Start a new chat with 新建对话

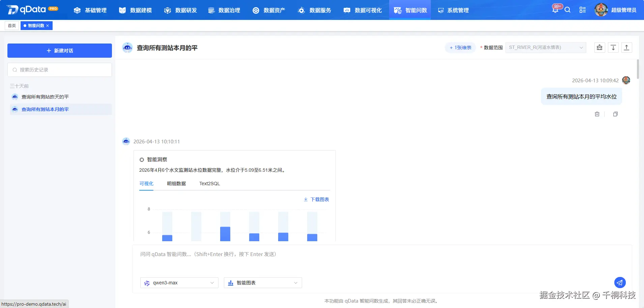click(x=60, y=51)
